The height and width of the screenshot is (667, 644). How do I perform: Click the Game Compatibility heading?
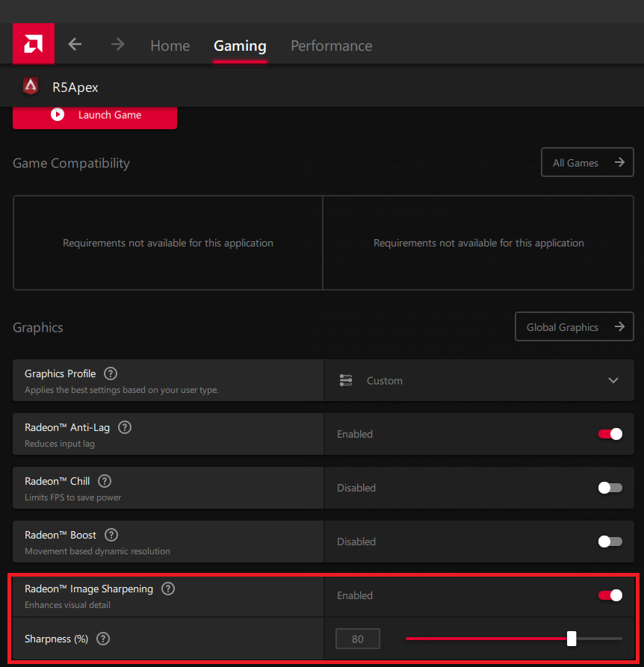click(x=71, y=164)
